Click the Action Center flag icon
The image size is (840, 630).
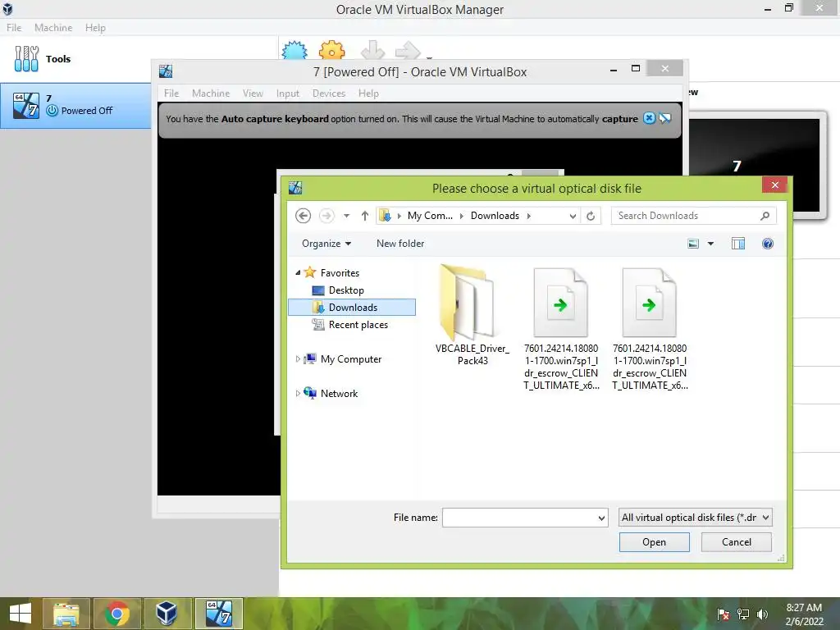pos(724,614)
